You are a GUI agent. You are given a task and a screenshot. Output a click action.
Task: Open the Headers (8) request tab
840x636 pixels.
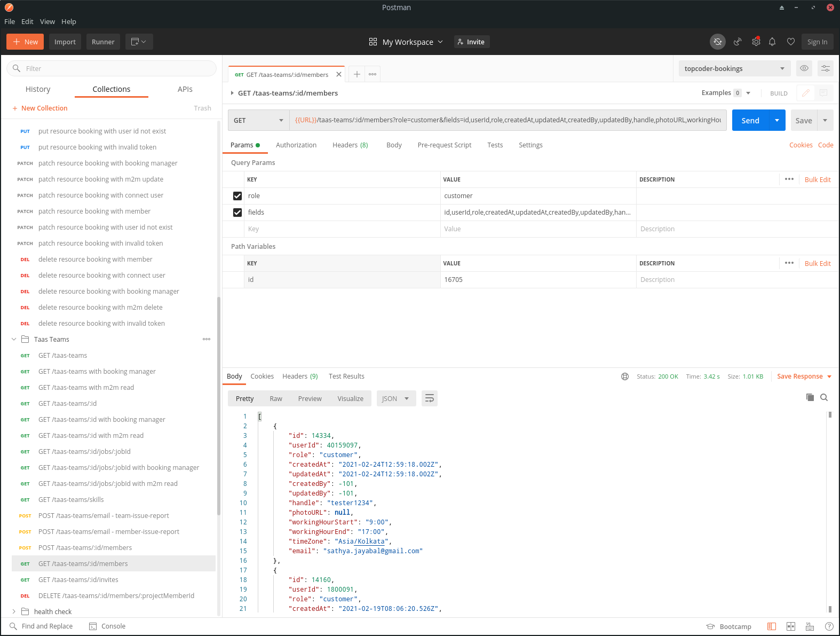(x=350, y=145)
